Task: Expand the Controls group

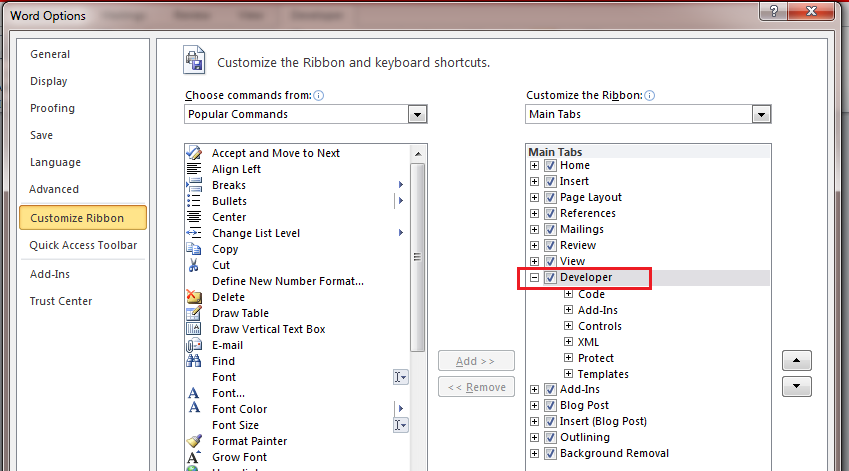Action: pos(569,326)
